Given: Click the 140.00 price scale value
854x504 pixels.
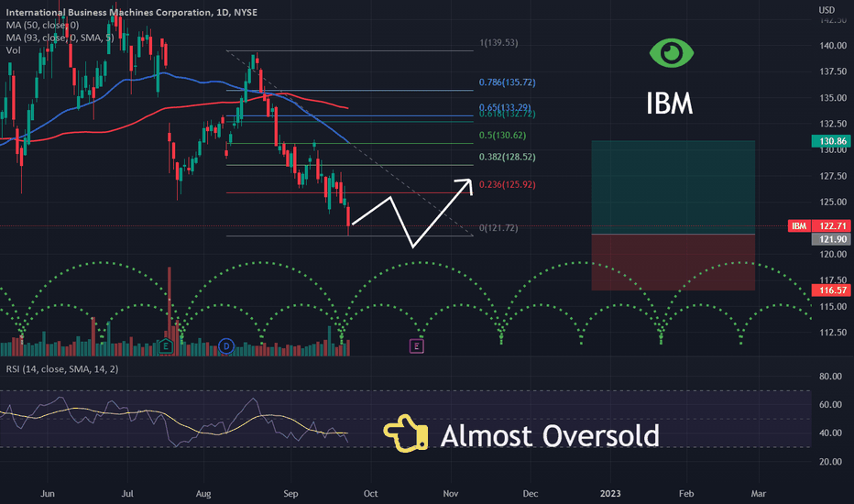Looking at the screenshot, I should click(x=833, y=45).
